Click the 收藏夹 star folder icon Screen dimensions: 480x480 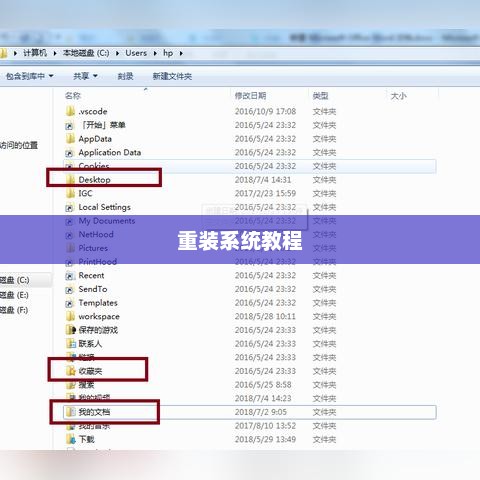pyautogui.click(x=71, y=371)
